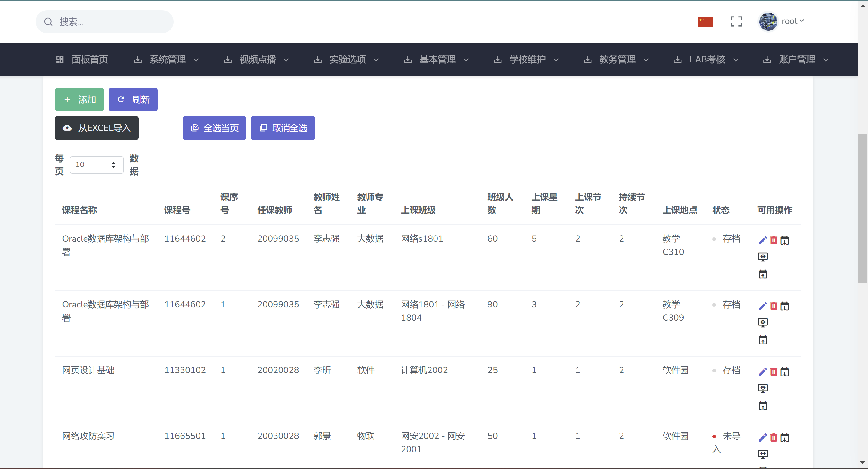Click course number 11330102

pos(185,370)
